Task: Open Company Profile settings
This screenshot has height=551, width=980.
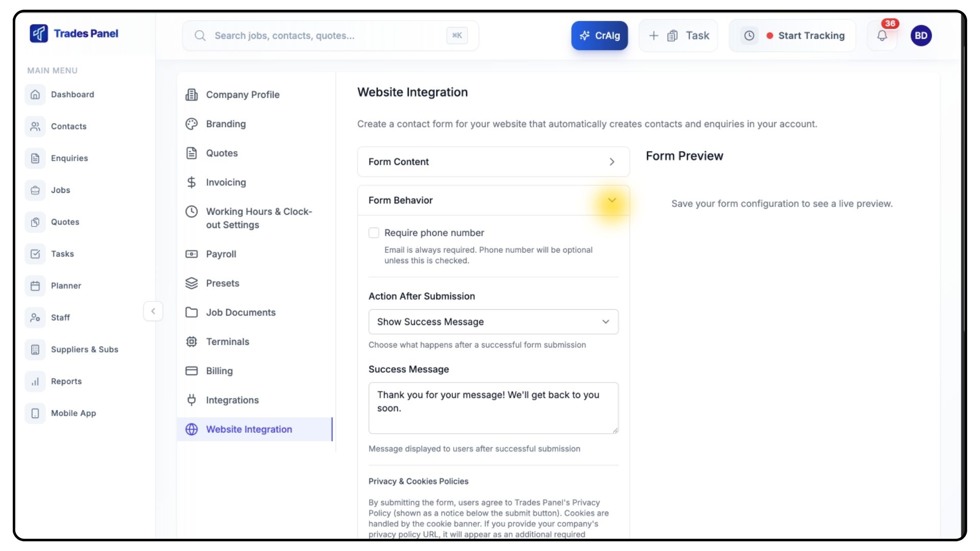Action: coord(242,95)
